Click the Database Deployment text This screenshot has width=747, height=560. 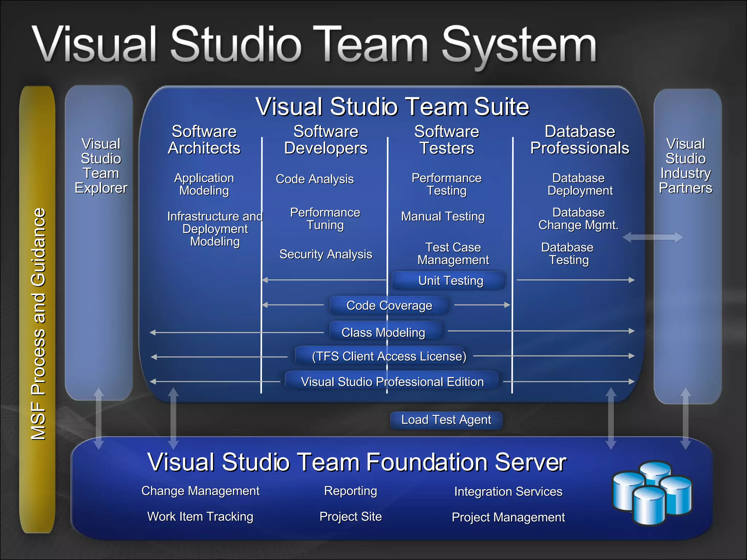coord(580,184)
